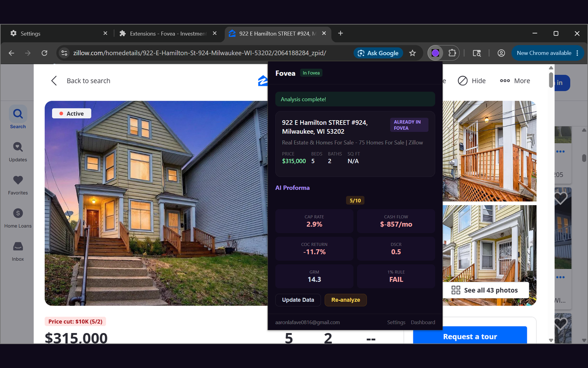
Task: Click the 1% RULE FAIL card
Action: point(396,276)
